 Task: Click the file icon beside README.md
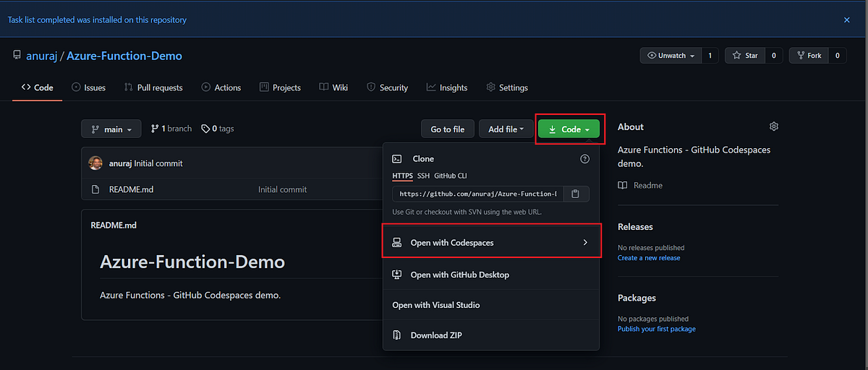click(x=95, y=189)
